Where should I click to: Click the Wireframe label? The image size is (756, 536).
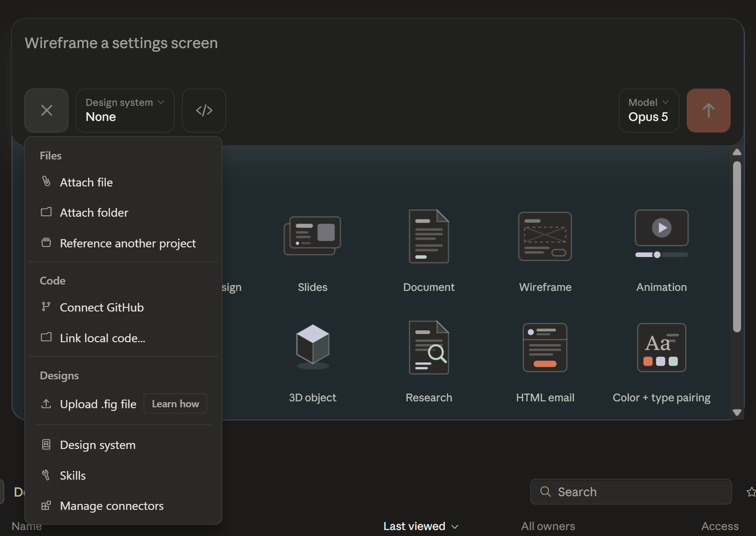tap(545, 287)
